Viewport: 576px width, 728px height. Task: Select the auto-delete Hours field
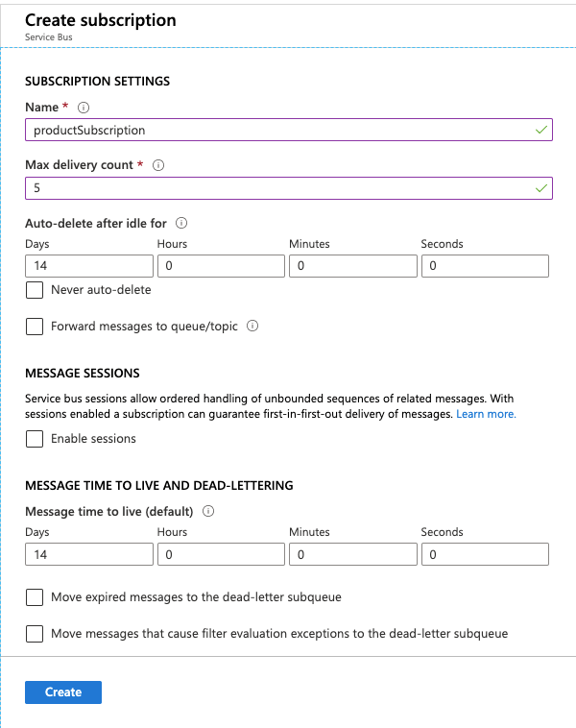pyautogui.click(x=221, y=266)
